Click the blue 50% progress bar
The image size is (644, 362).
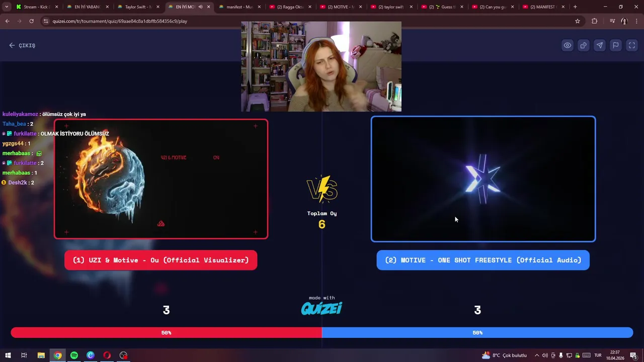point(477,332)
